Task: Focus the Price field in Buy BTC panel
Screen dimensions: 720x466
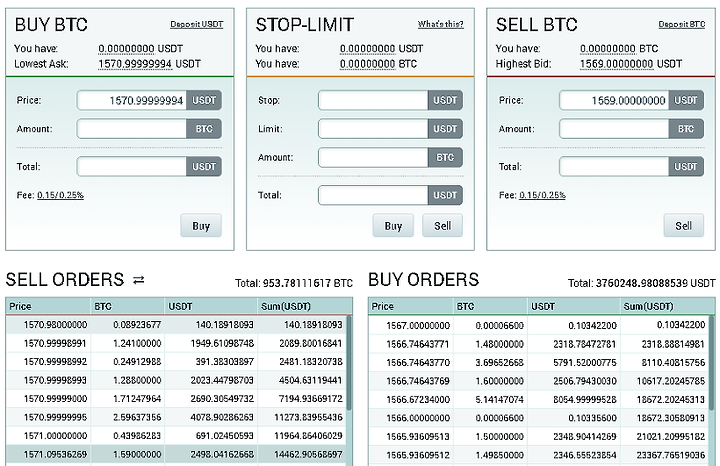Action: 132,100
